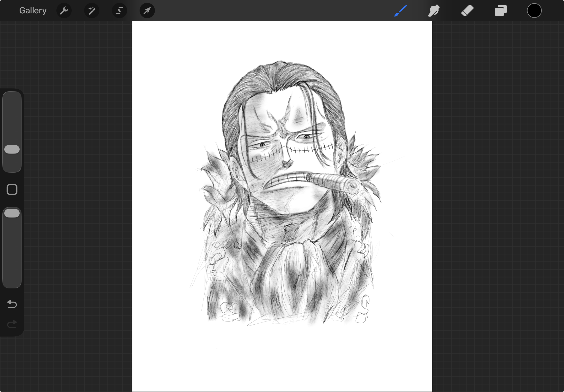Activate the Transform arrow tool
Screen dimensions: 564x392
147,11
